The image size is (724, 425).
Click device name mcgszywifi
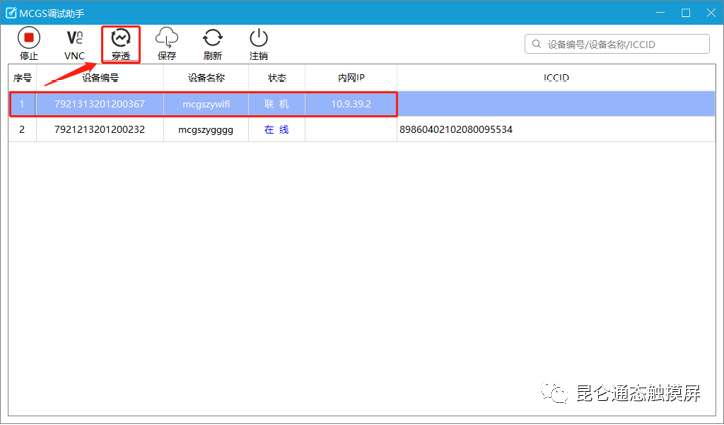(206, 104)
